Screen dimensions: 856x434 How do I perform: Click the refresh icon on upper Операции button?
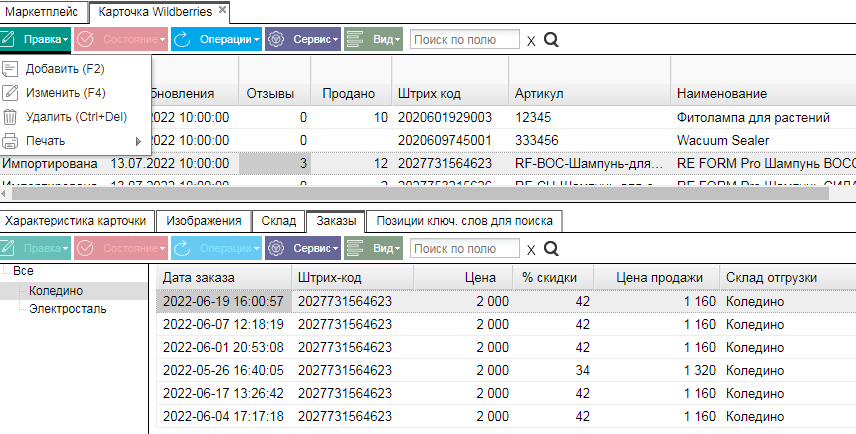(x=182, y=39)
